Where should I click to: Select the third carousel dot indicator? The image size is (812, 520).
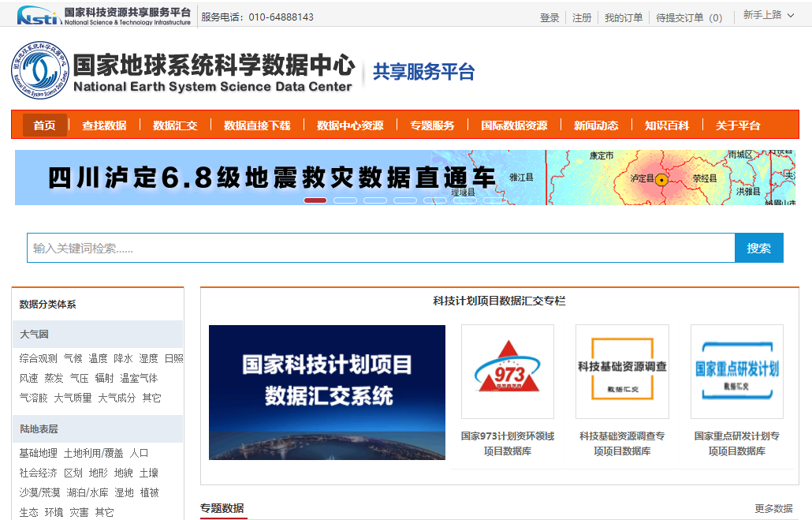pyautogui.click(x=375, y=200)
